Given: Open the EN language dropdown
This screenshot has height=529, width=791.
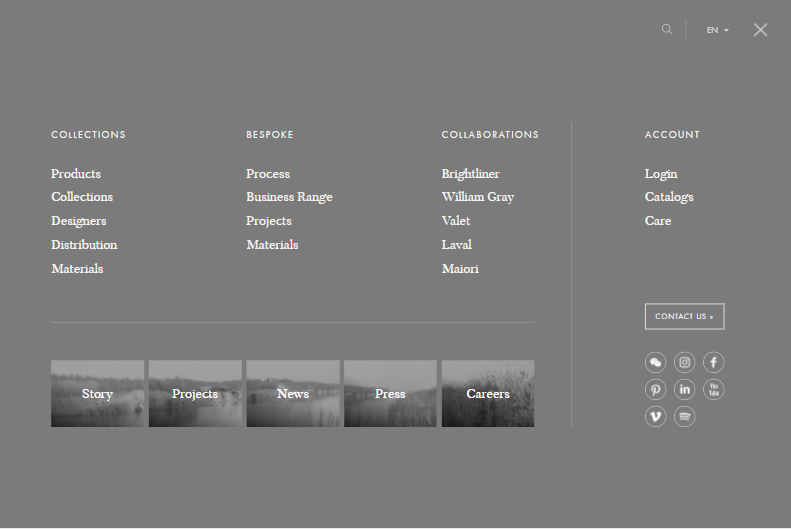Looking at the screenshot, I should coord(717,30).
